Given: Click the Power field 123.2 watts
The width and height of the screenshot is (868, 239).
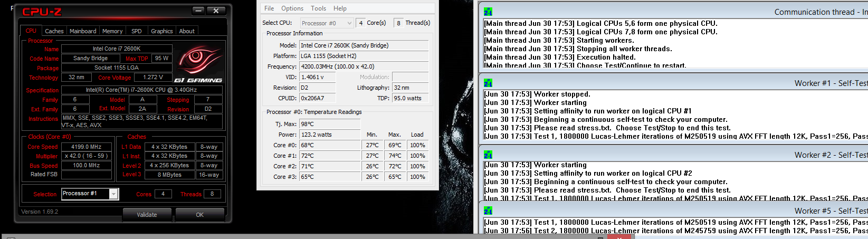Looking at the screenshot, I should (x=330, y=135).
